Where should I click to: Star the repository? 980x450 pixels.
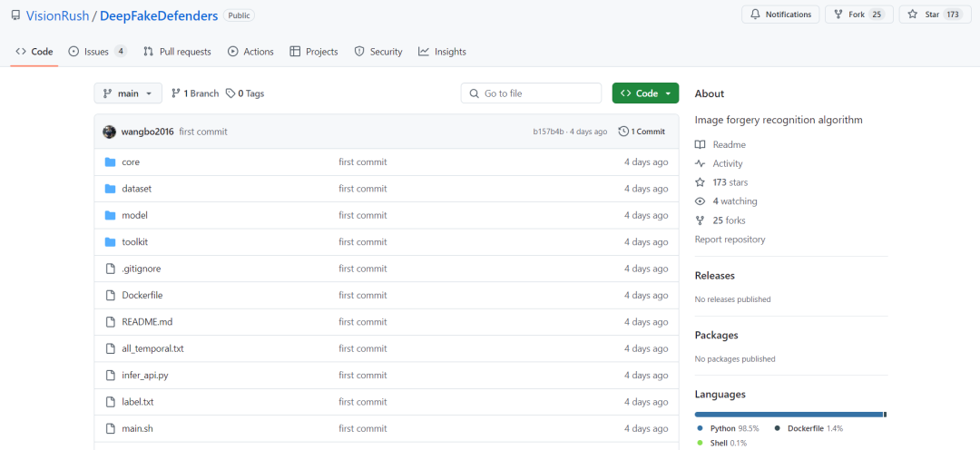pos(935,15)
